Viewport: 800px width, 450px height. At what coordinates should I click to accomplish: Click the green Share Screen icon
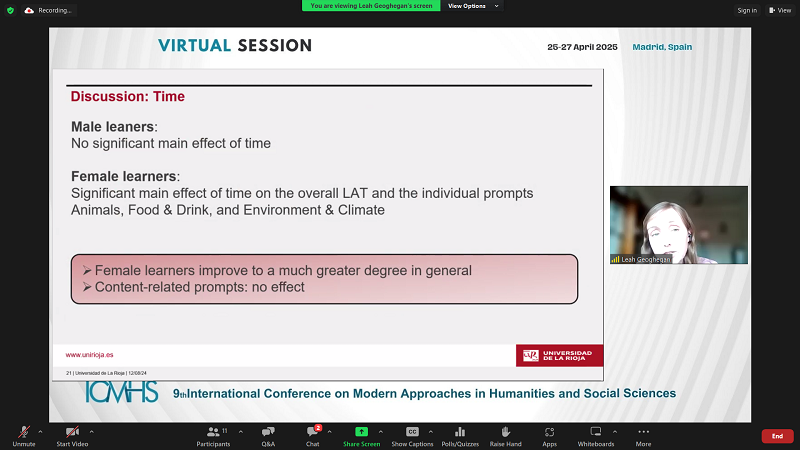click(x=361, y=435)
